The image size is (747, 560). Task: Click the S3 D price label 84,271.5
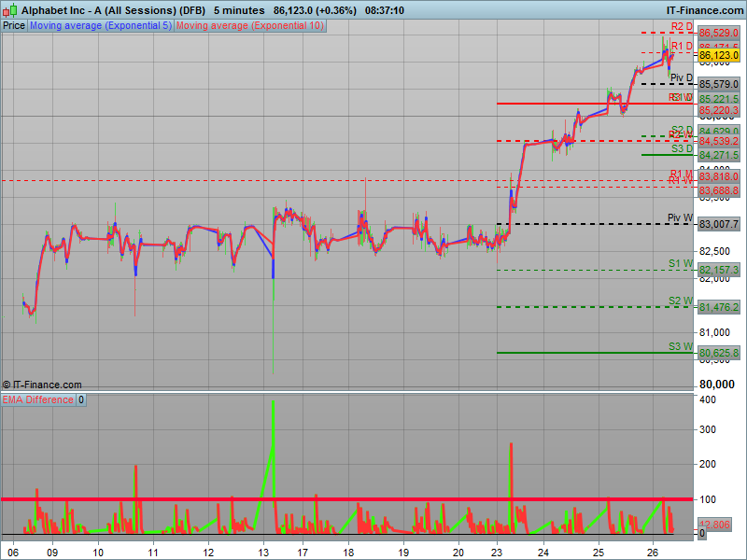tap(719, 155)
